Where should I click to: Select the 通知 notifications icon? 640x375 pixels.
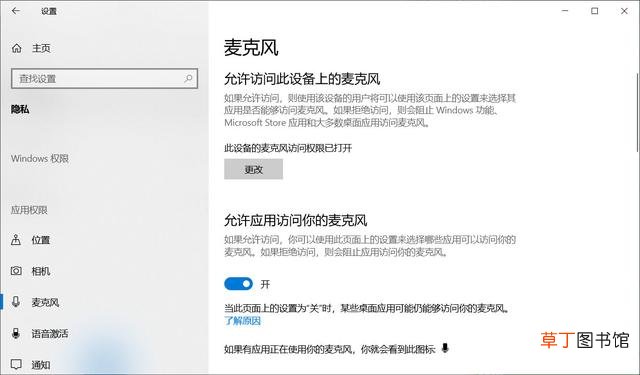(x=16, y=364)
